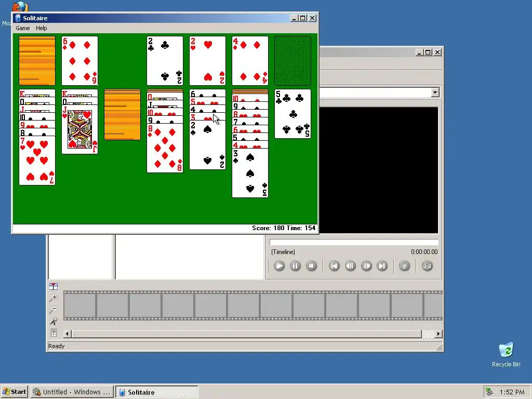The height and width of the screenshot is (399, 532).
Task: Click the Split Clip button
Action: (427, 265)
